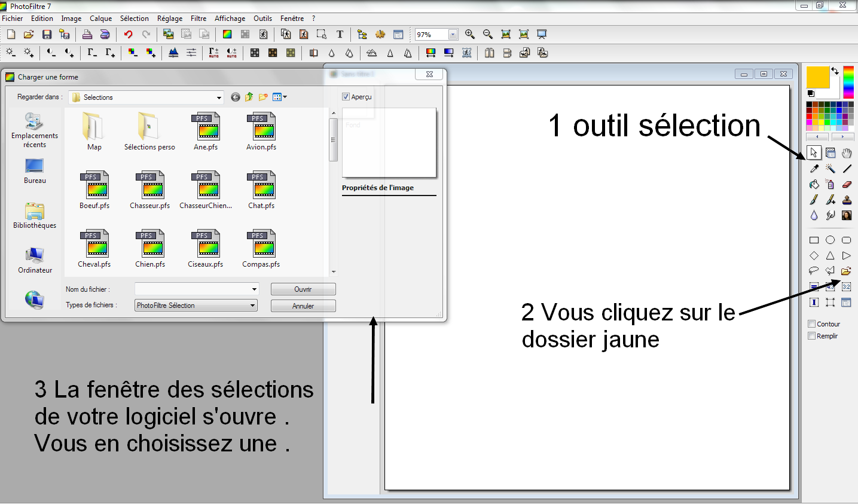Screen dimensions: 858x504
Task: Select the Boeuf.pfs file
Action: coord(94,190)
